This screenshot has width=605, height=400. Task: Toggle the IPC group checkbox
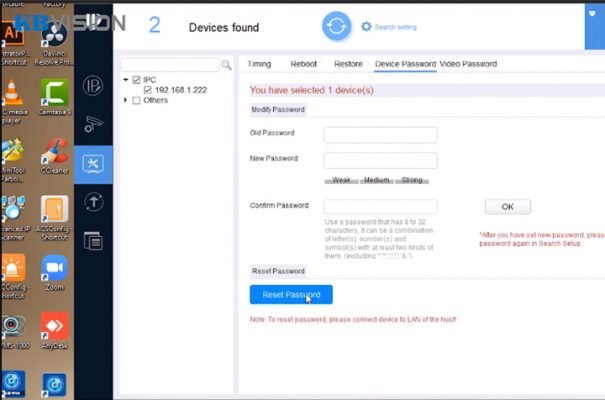(136, 80)
